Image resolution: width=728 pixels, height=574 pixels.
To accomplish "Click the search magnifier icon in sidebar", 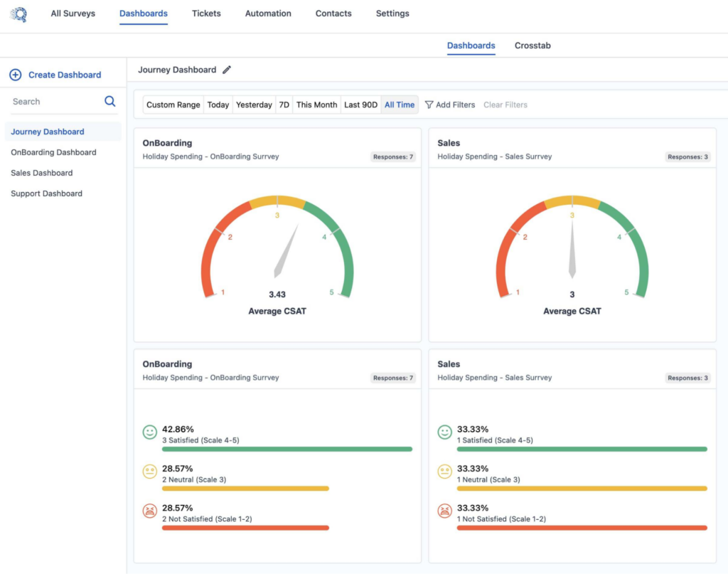I will [x=110, y=102].
